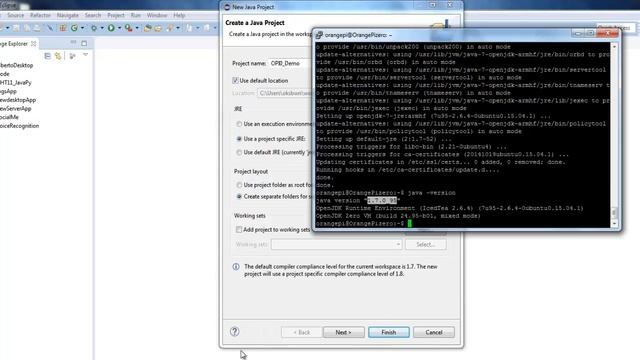
Task: Enable Add project to working sets
Action: point(239,229)
